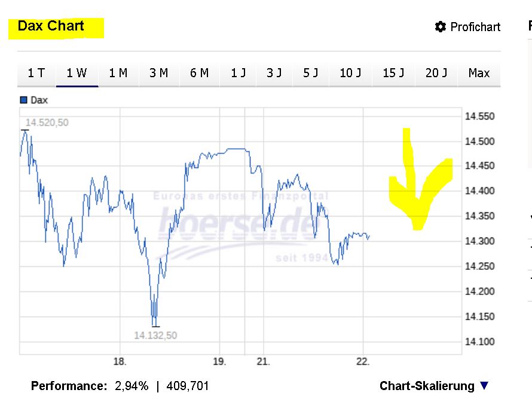The height and width of the screenshot is (408, 532).
Task: Show the Max time range
Action: tap(479, 73)
